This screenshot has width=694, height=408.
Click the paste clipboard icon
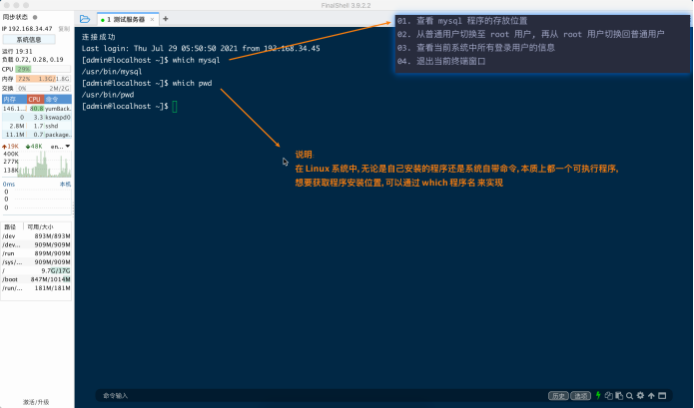(619, 396)
